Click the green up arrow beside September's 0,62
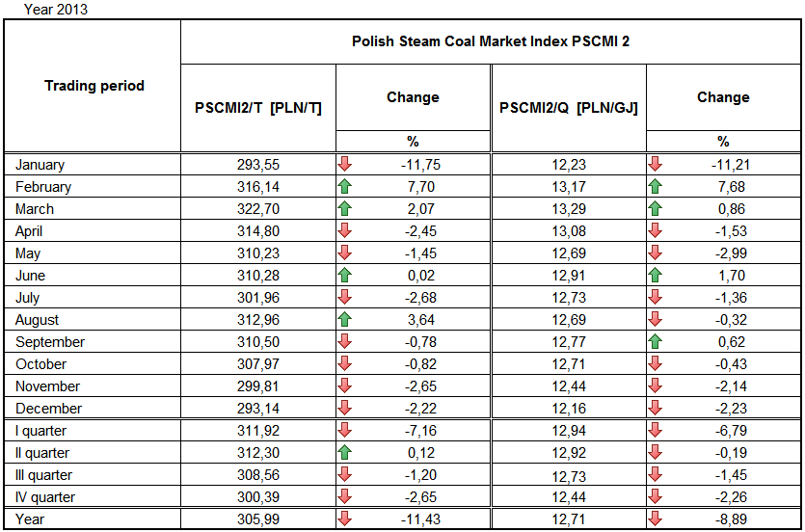The height and width of the screenshot is (532, 805). [x=656, y=342]
